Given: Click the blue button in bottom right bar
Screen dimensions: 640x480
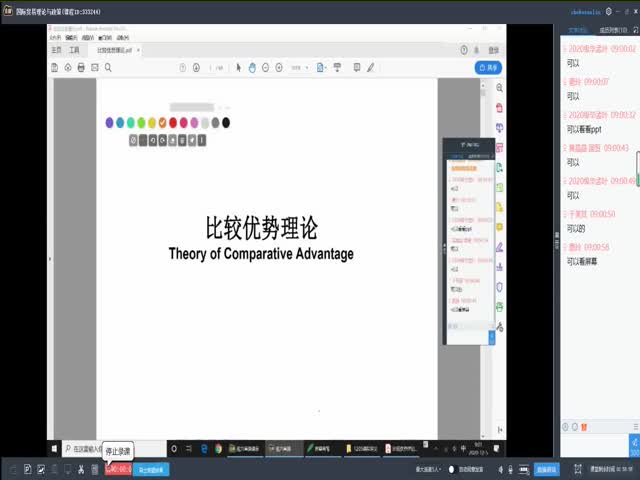Looking at the screenshot, I should point(547,469).
